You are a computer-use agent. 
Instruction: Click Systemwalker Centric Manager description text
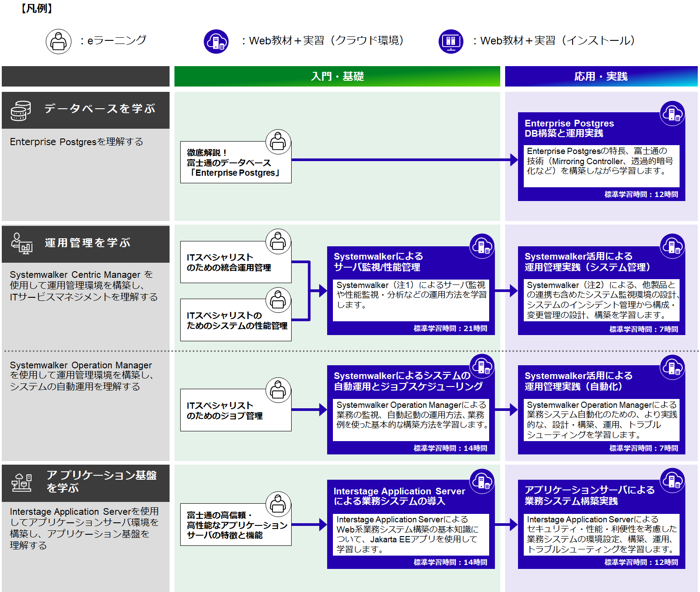click(83, 286)
